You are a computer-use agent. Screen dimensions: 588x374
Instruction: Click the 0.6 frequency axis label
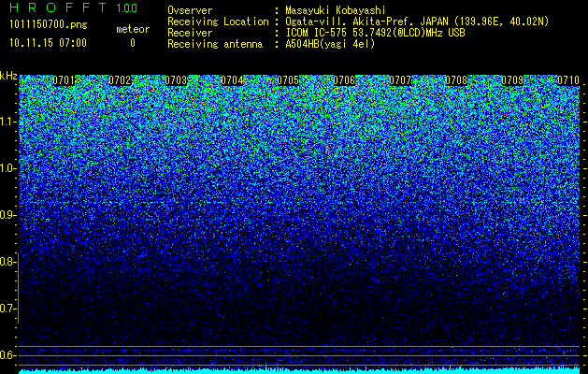pos(7,355)
